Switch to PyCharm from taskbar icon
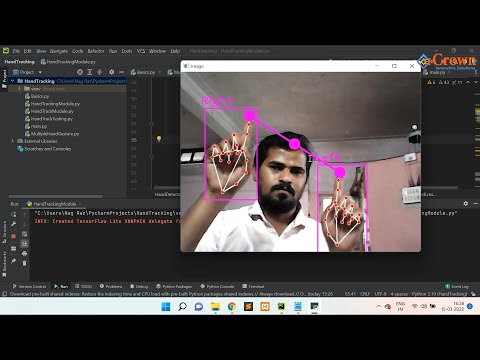This screenshot has width=480, height=360. tap(281, 307)
